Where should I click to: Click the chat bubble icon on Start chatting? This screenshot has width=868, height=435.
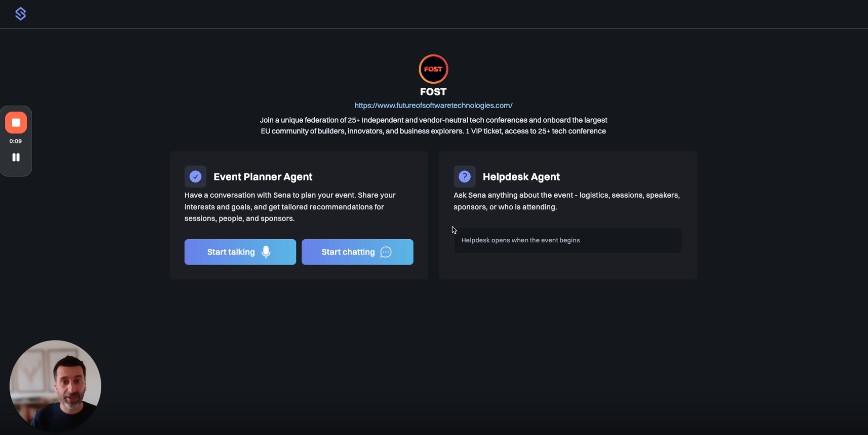[386, 252]
